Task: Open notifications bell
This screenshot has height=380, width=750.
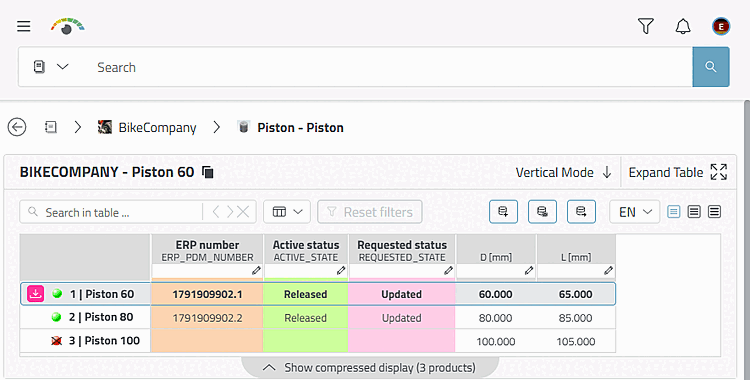Action: [x=683, y=26]
